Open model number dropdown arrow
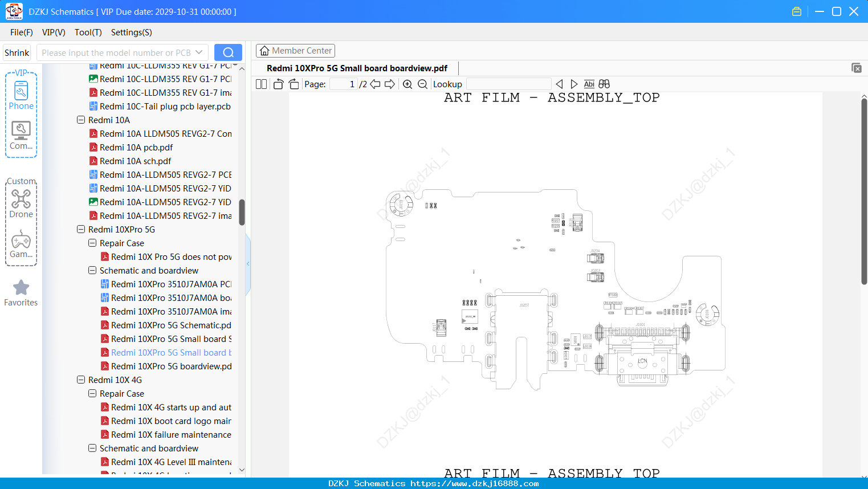Image resolution: width=868 pixels, height=489 pixels. pyautogui.click(x=199, y=52)
